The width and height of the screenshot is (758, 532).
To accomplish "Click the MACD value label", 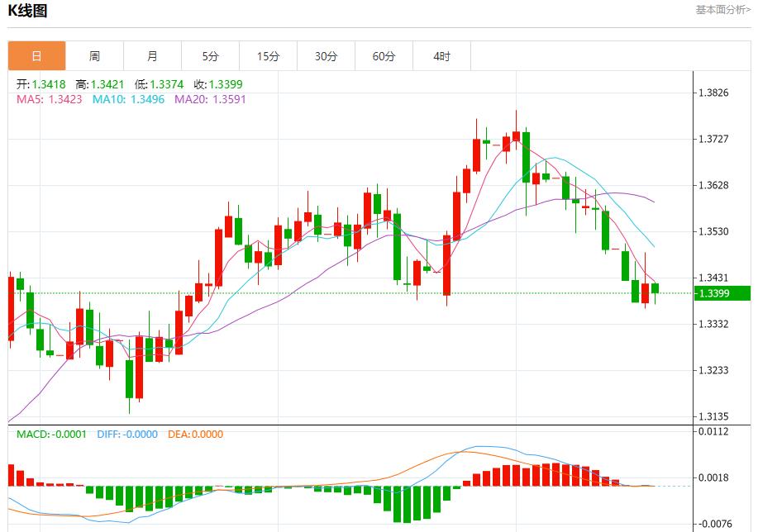I will pyautogui.click(x=51, y=435).
